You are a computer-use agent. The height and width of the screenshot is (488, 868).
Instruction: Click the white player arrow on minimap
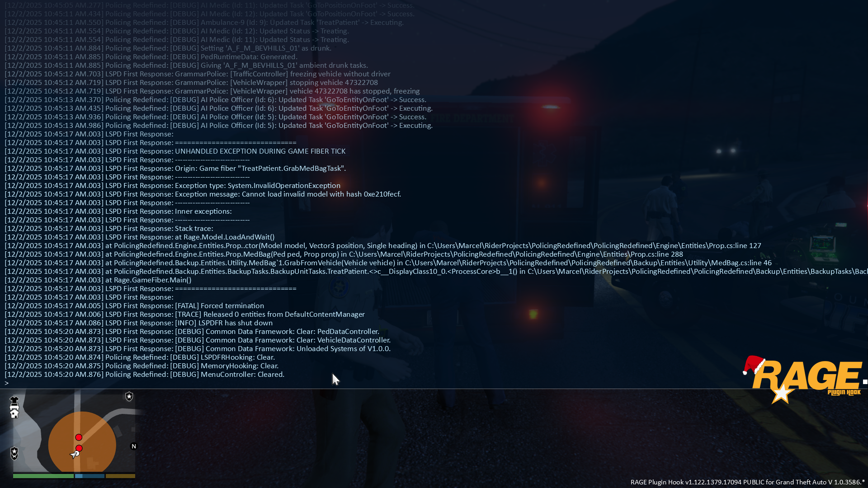[x=74, y=455]
